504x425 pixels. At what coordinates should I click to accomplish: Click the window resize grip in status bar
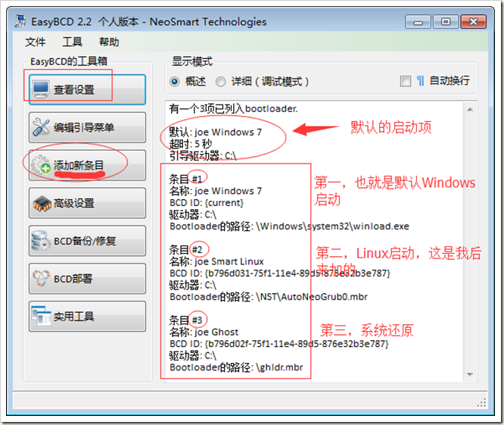(x=481, y=403)
